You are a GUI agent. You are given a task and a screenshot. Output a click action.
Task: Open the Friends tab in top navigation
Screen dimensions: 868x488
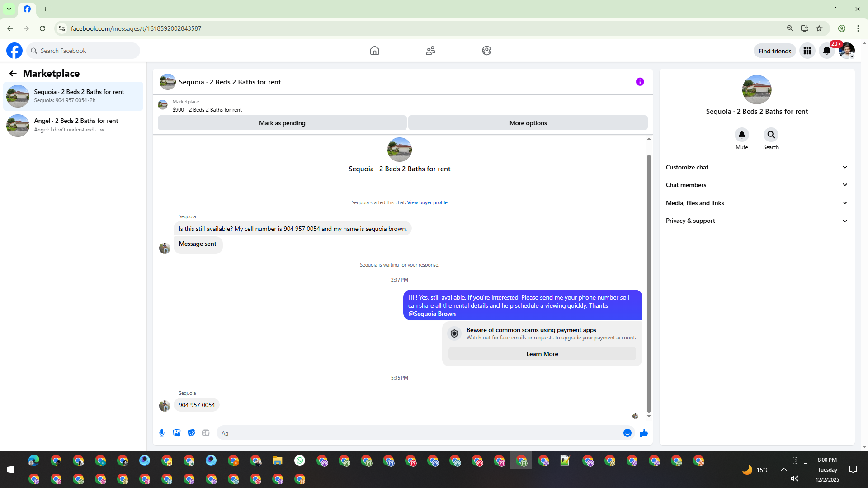pyautogui.click(x=430, y=51)
